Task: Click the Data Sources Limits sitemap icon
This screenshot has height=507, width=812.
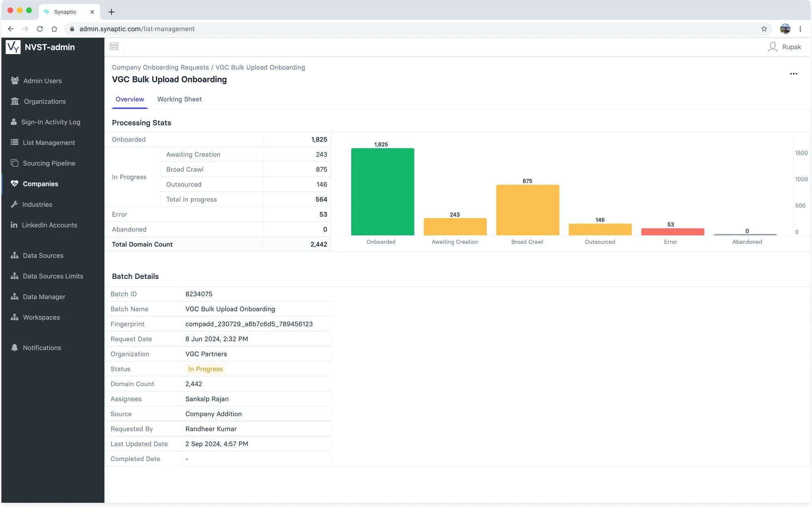Action: [x=15, y=276]
